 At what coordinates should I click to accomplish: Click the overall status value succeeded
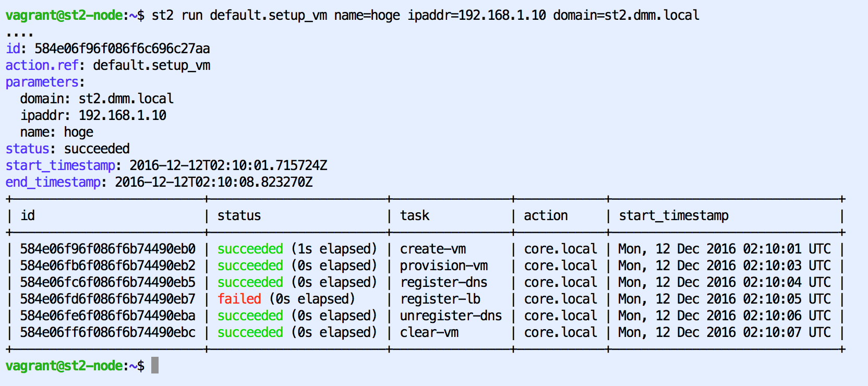click(x=97, y=149)
